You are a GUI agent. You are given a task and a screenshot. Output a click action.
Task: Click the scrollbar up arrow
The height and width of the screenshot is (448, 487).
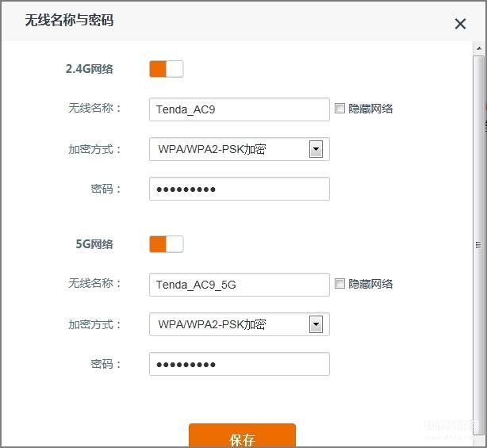pyautogui.click(x=479, y=48)
